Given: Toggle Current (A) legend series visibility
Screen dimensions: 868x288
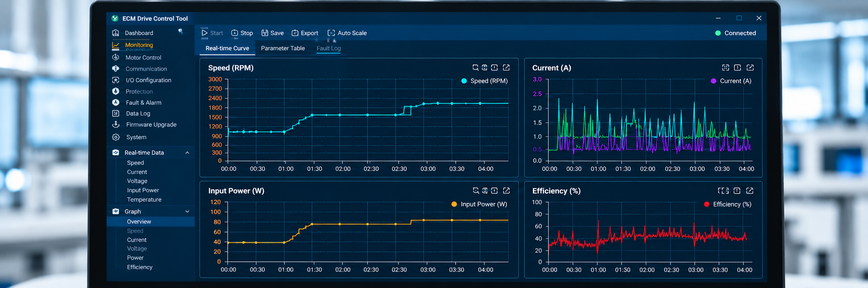Looking at the screenshot, I should pyautogui.click(x=731, y=81).
